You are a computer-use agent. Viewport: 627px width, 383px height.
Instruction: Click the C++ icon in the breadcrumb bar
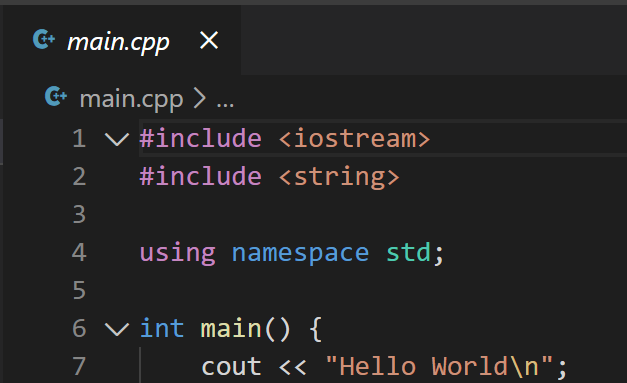pyautogui.click(x=56, y=97)
